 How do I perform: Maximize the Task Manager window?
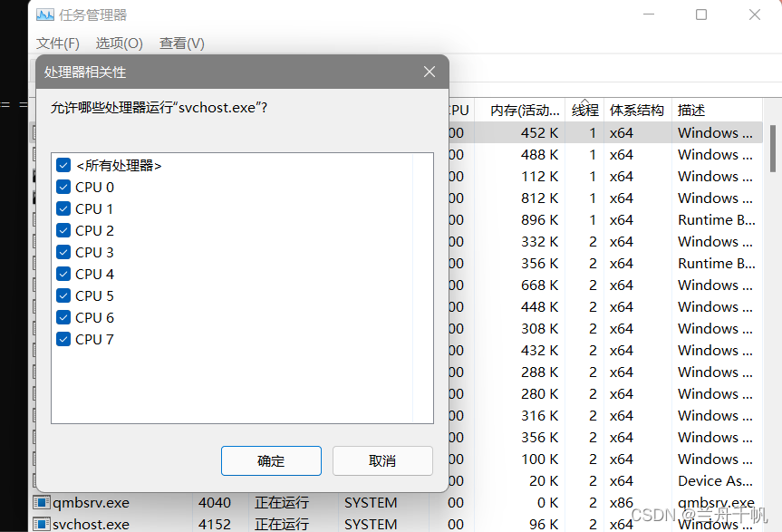pyautogui.click(x=701, y=15)
